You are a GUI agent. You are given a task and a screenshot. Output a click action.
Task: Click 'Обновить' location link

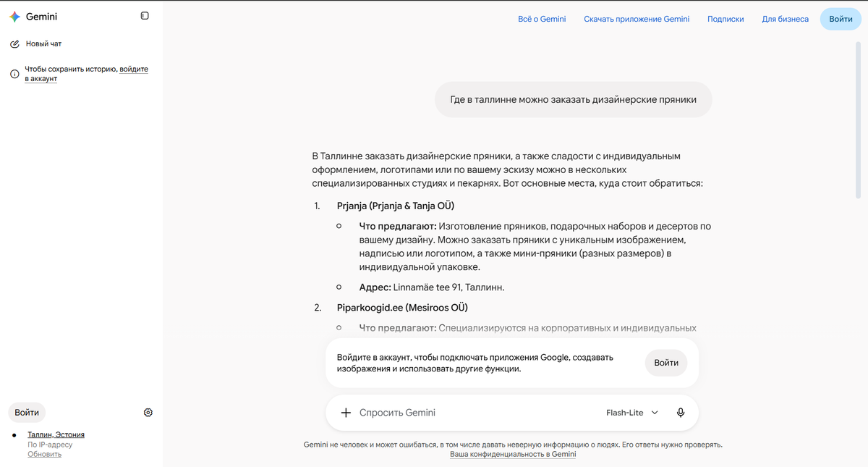[x=44, y=454]
